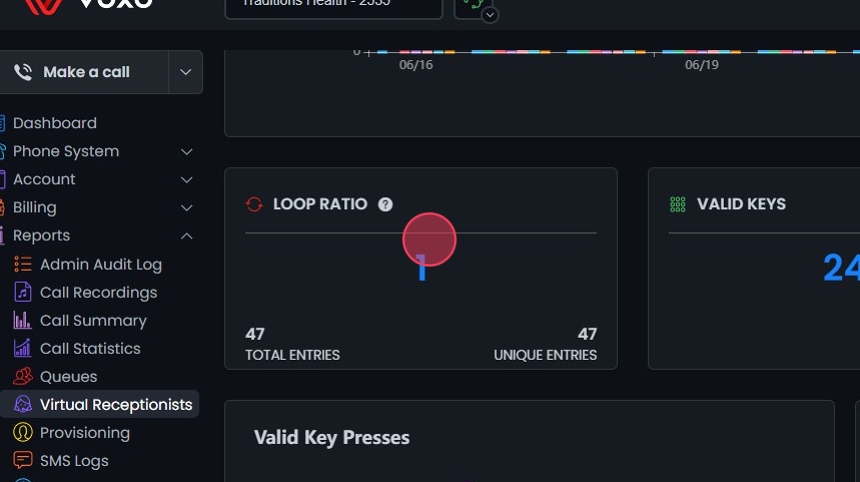Click Loop Ratio help question mark

tap(386, 204)
